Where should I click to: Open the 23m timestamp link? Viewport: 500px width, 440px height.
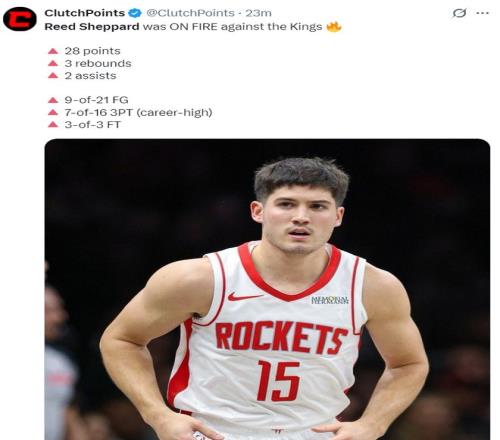258,13
